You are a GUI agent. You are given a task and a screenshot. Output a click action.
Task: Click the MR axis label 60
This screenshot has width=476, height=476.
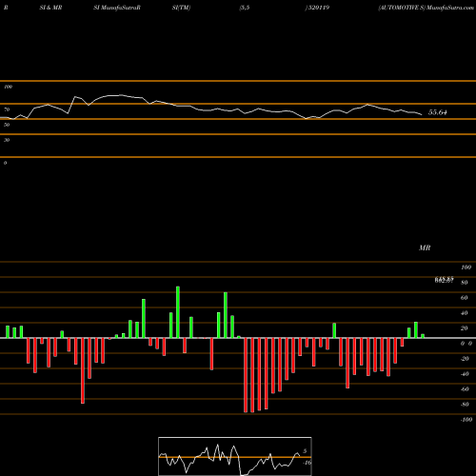pos(465,298)
